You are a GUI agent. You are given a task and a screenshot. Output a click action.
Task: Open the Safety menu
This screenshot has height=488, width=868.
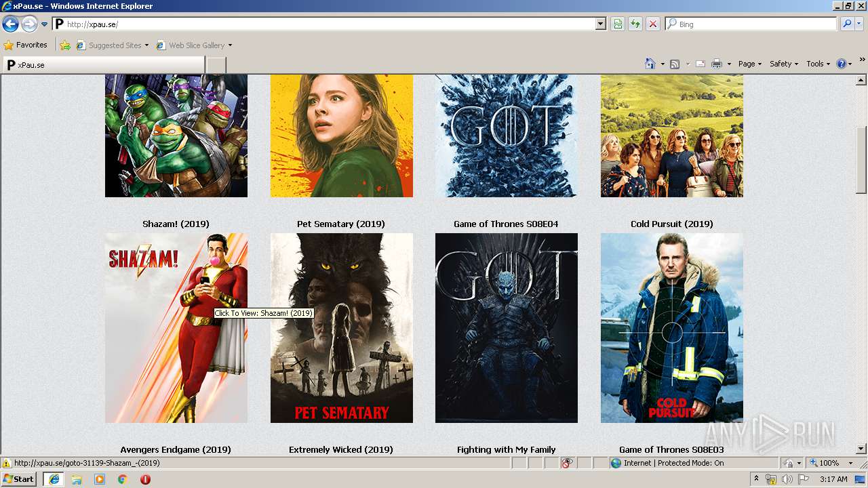[x=784, y=64]
